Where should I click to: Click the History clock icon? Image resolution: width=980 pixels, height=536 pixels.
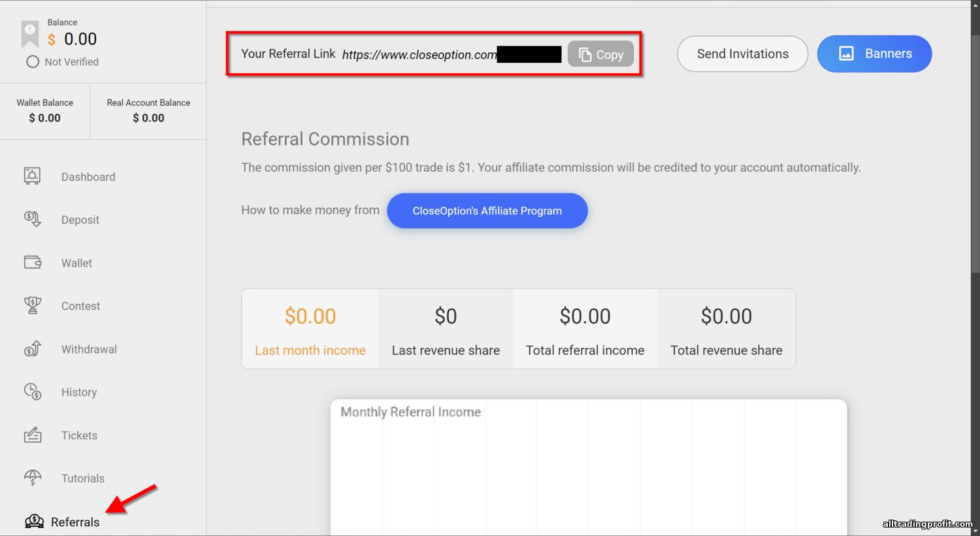pos(32,392)
